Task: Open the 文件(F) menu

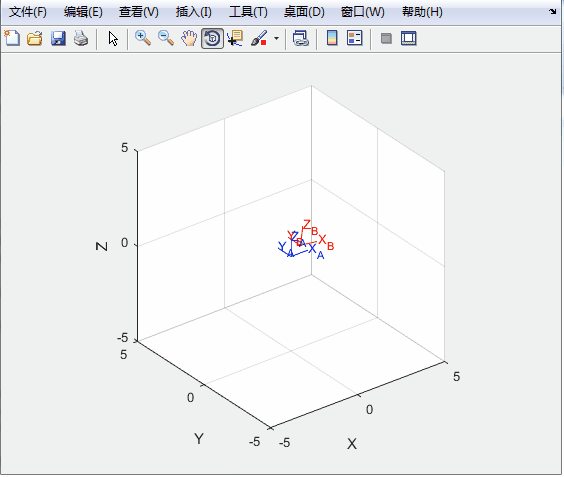Action: pyautogui.click(x=27, y=12)
